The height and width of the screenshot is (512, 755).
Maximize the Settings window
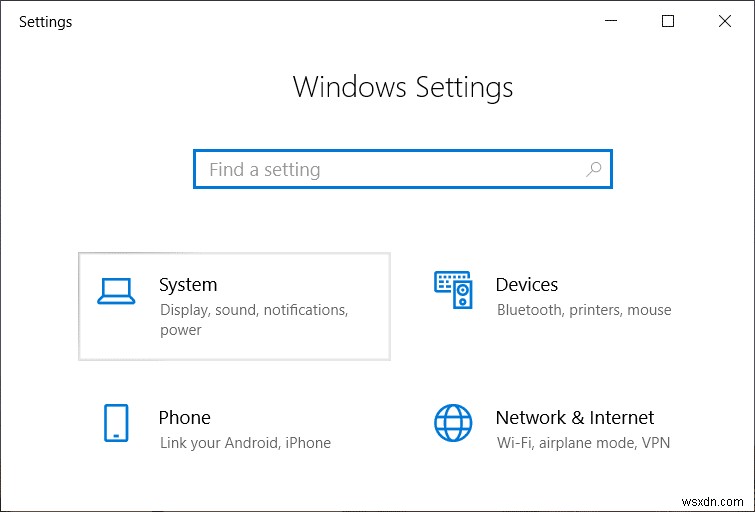(x=668, y=21)
